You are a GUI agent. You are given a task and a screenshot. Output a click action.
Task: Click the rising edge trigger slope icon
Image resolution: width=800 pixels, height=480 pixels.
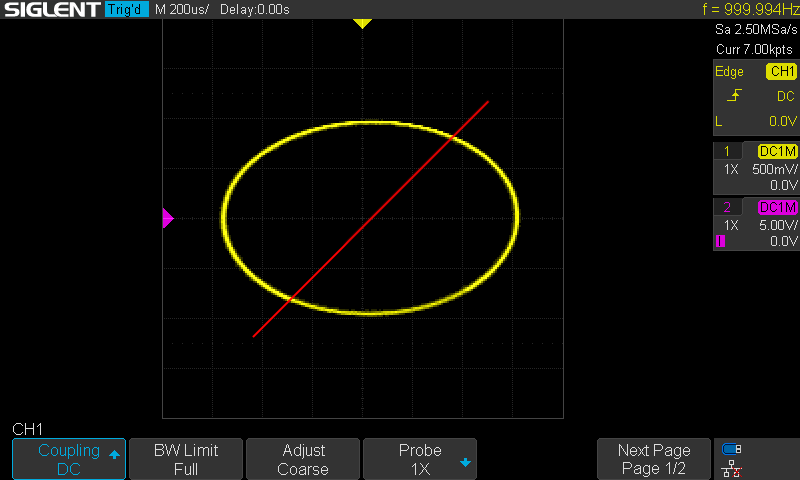(734, 95)
